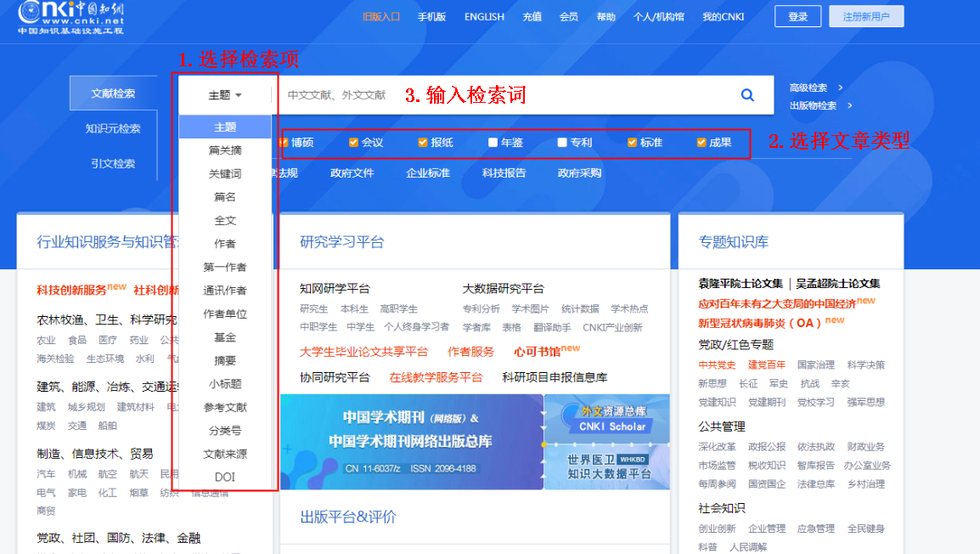Enable the 年鉴 checkbox
The height and width of the screenshot is (554, 980).
click(x=493, y=143)
